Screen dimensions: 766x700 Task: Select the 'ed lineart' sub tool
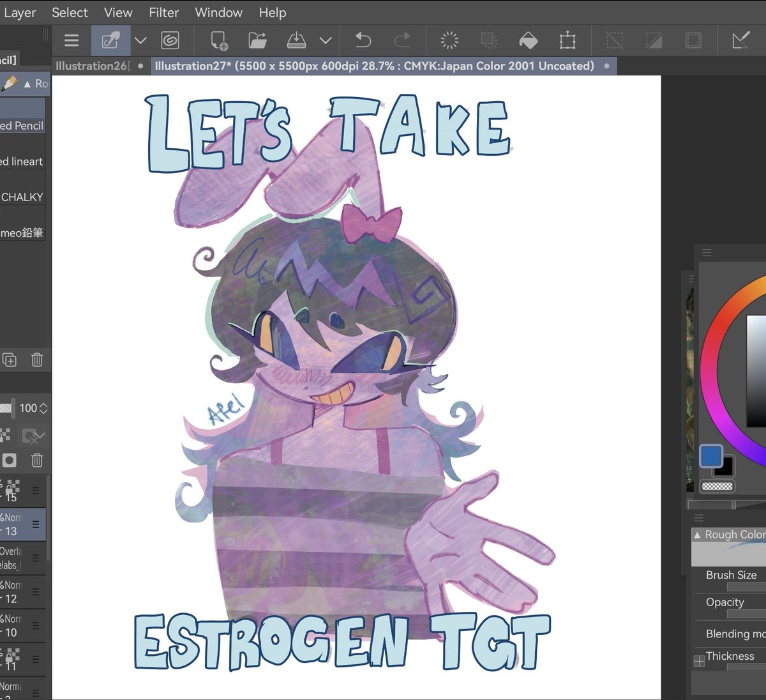(x=22, y=161)
